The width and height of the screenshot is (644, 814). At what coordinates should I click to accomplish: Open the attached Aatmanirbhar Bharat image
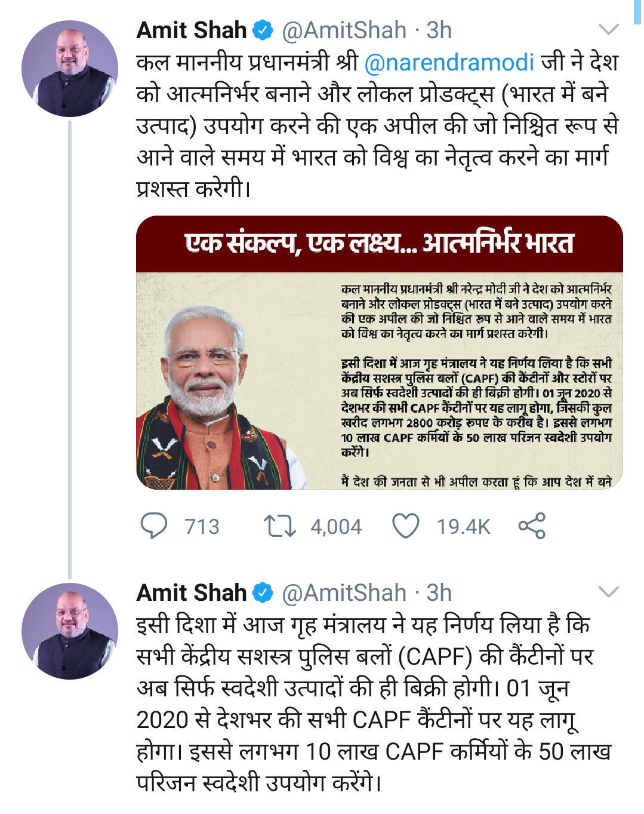pos(380,352)
